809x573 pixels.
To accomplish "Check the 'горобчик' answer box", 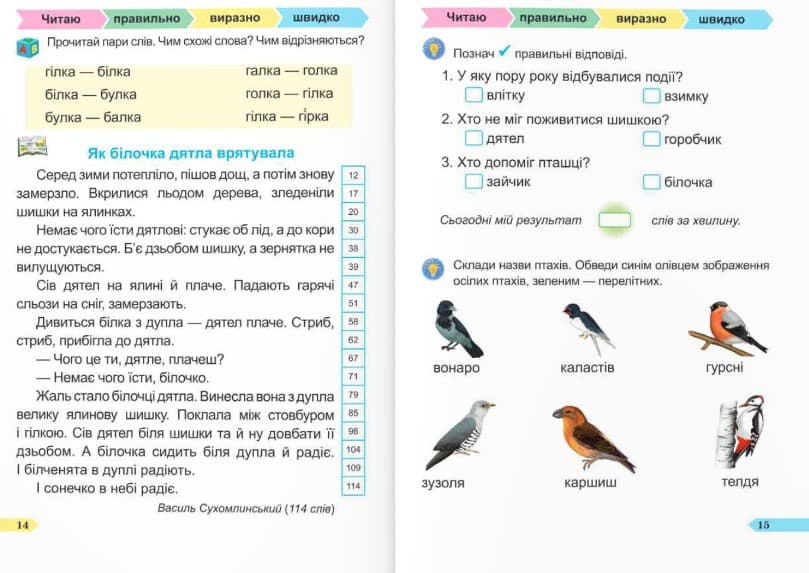I will click(652, 139).
